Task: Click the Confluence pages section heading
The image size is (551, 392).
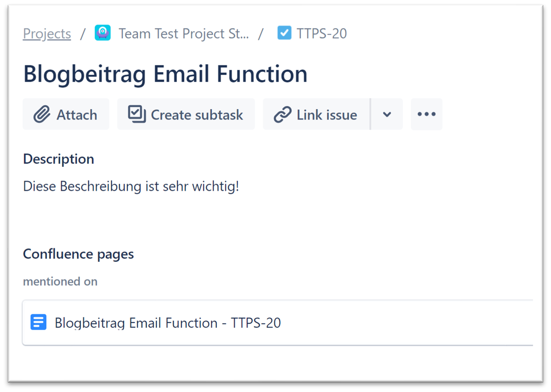Action: point(78,254)
